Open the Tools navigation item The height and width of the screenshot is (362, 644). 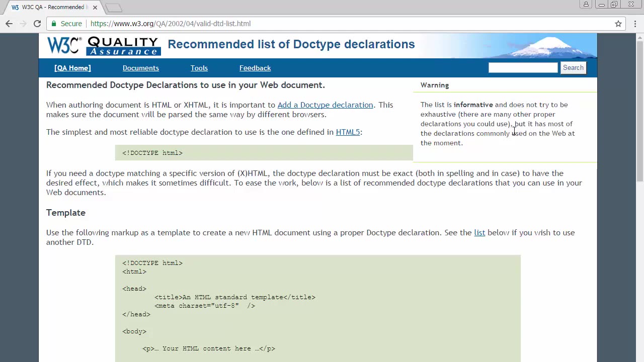coord(199,68)
